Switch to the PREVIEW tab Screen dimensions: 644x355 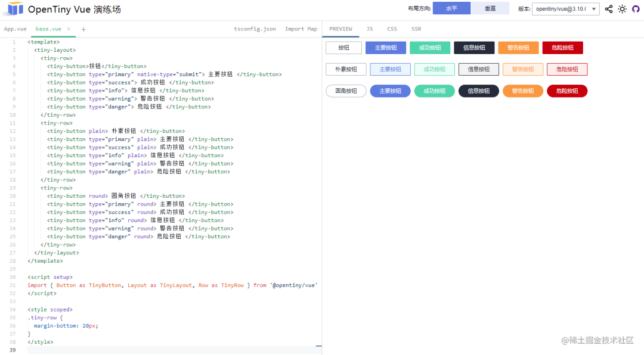(340, 29)
